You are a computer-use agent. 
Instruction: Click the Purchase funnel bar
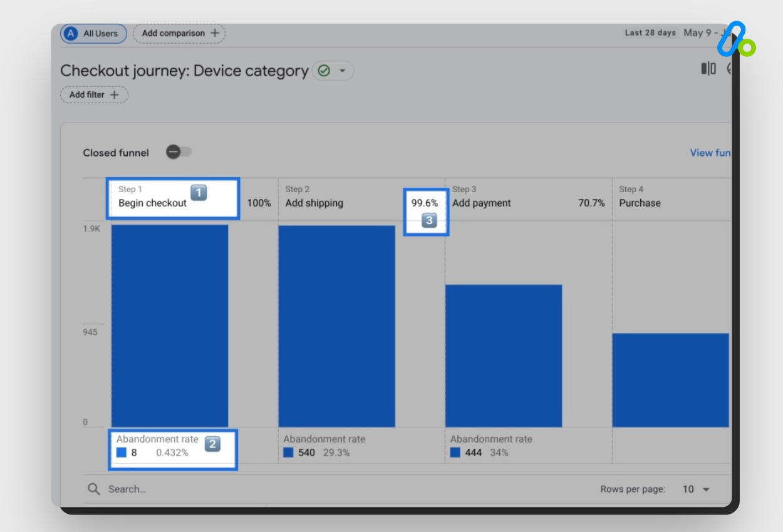(671, 380)
